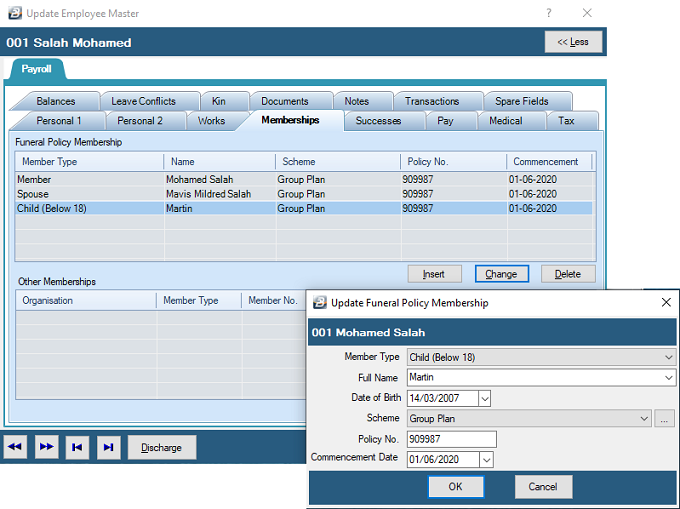Click the next record double-arrow icon

[x=46, y=447]
